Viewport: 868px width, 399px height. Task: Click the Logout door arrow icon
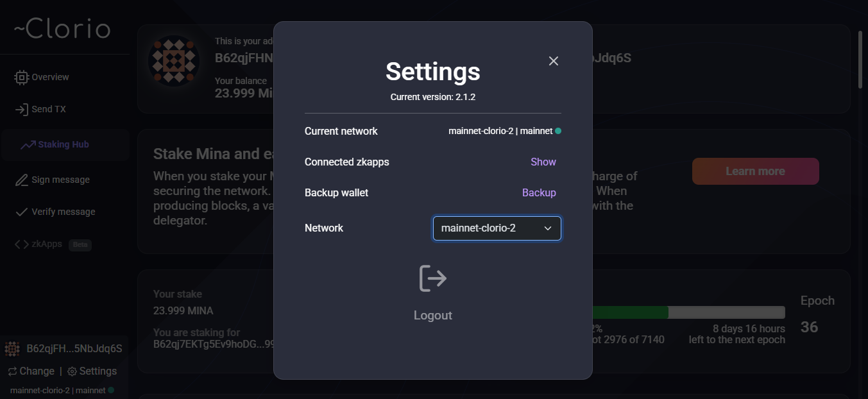433,278
